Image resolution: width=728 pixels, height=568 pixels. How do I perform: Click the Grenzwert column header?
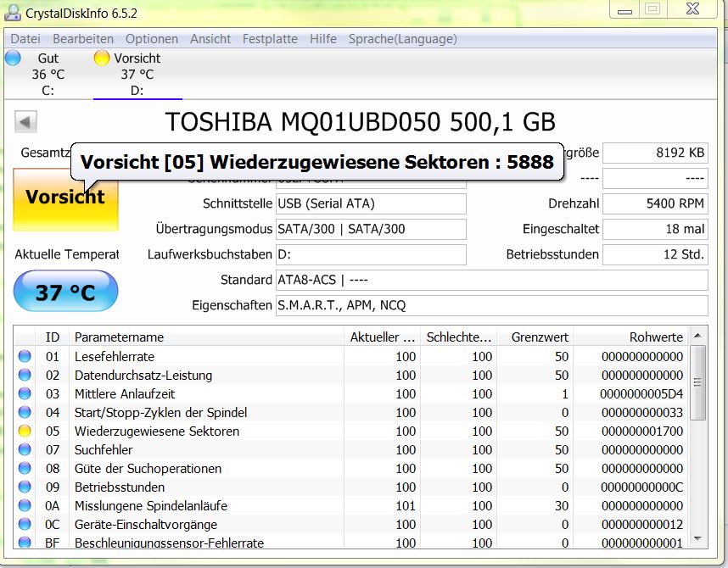click(x=535, y=337)
